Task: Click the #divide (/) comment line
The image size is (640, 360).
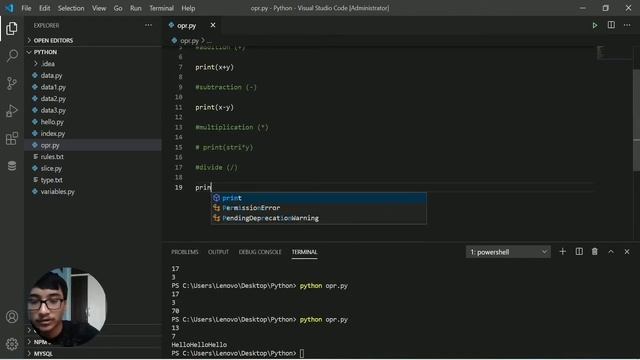Action: pos(216,167)
